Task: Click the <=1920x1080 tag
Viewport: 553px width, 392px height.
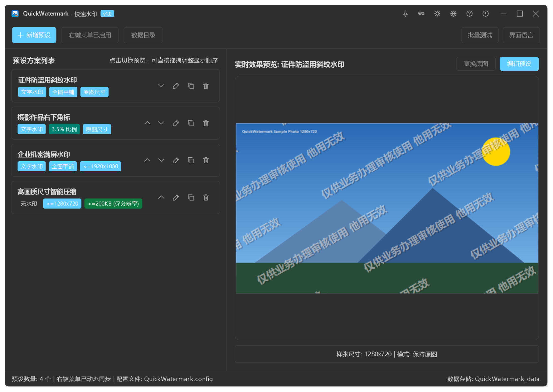Action: 101,166
